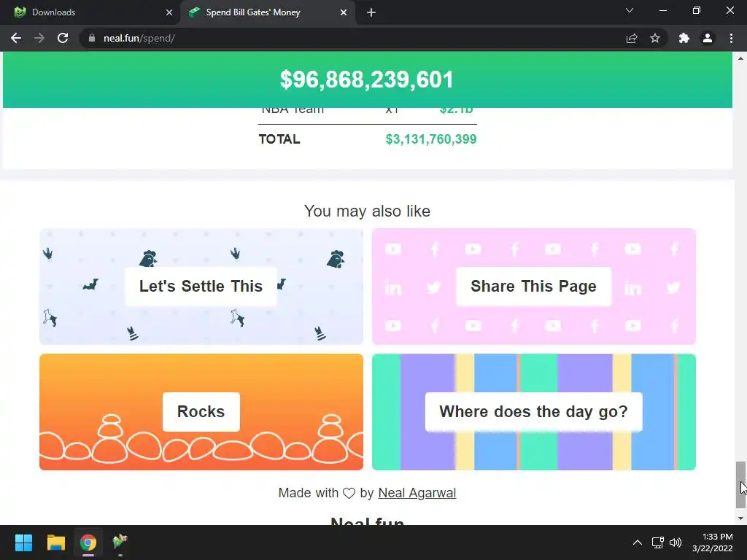The image size is (747, 560).
Task: Click the page scrollbar thumb
Action: click(740, 484)
